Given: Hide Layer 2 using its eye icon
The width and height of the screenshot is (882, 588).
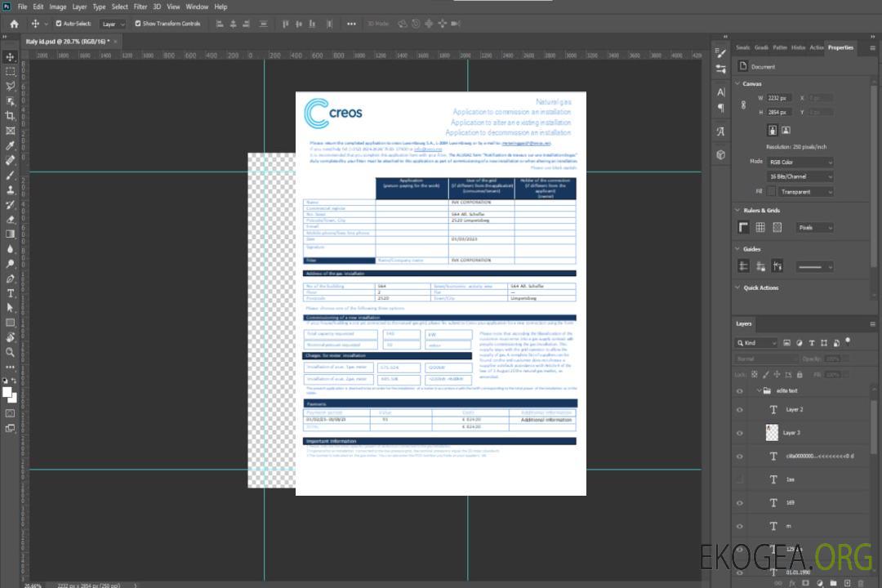Looking at the screenshot, I should tap(740, 410).
